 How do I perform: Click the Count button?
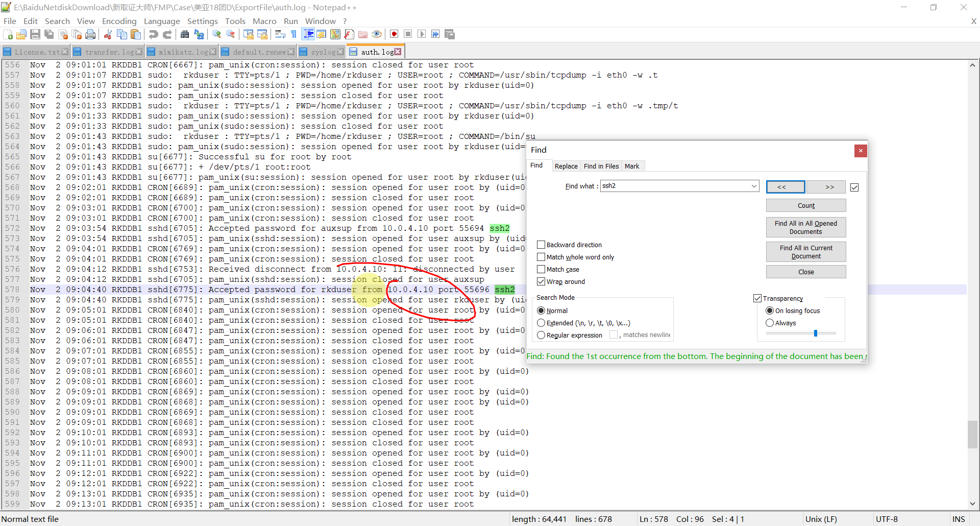(x=805, y=205)
